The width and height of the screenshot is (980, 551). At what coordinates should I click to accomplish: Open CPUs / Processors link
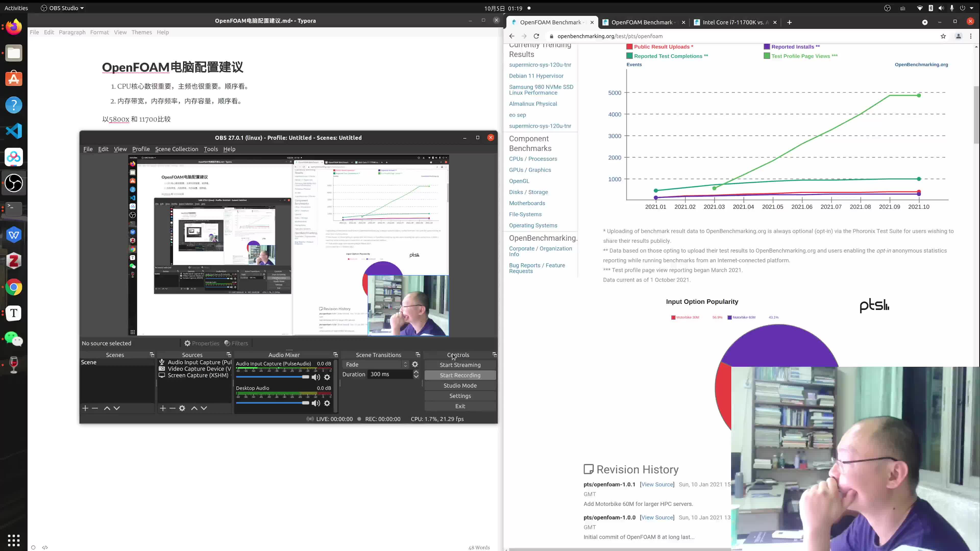(x=533, y=159)
